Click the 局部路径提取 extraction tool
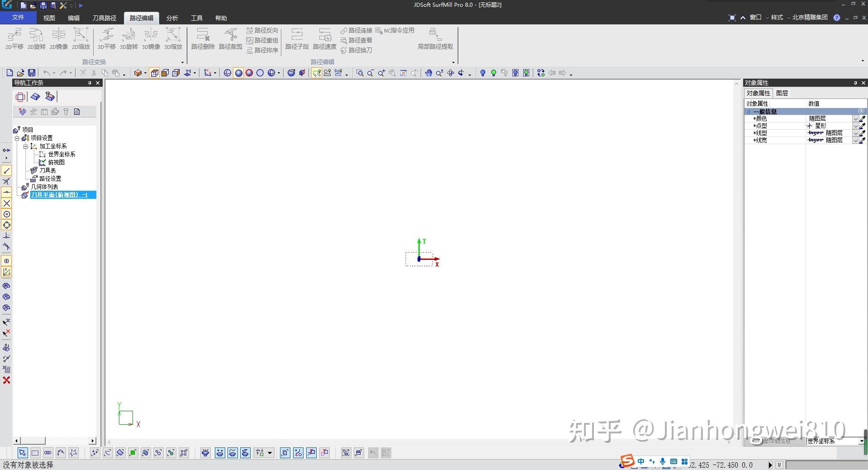Screen dimensions: 868x470 [435, 38]
